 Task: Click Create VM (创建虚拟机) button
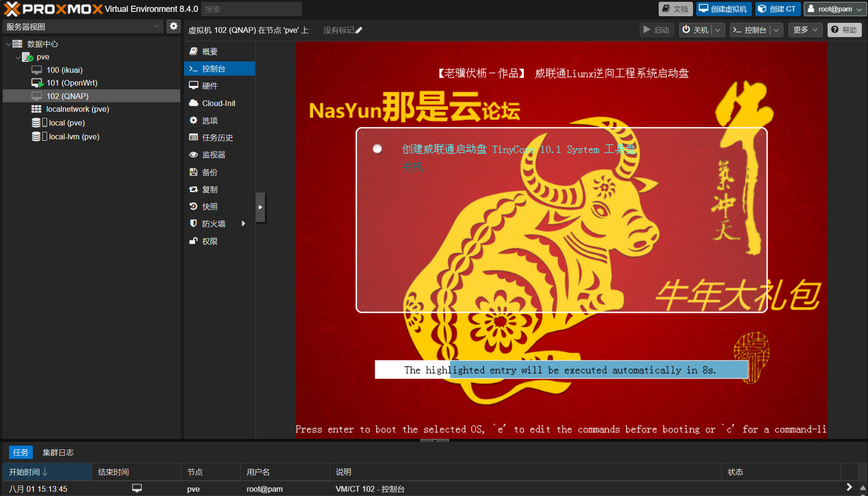[724, 9]
